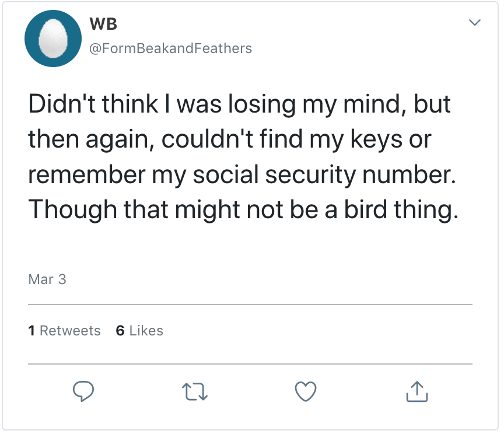The image size is (504, 434).
Task: Retweet WB's post using the arrows icon
Action: (194, 391)
